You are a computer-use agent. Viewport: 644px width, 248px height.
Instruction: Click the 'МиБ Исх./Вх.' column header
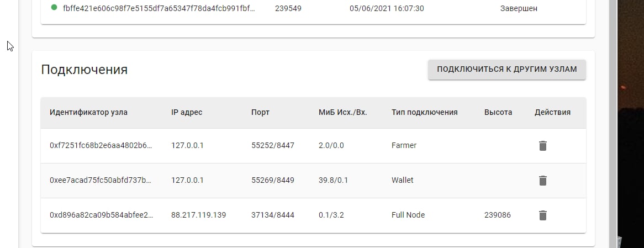pyautogui.click(x=342, y=112)
